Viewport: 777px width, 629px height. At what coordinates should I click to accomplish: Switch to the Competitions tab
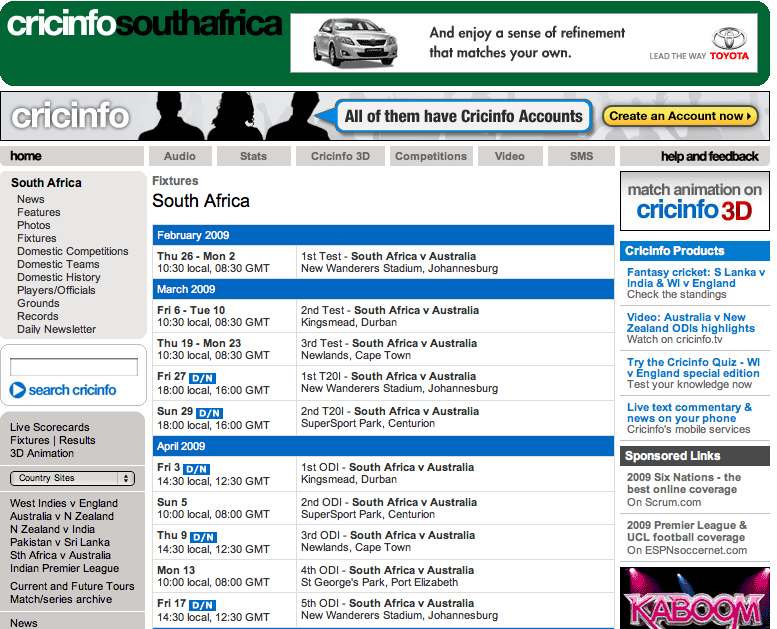431,156
